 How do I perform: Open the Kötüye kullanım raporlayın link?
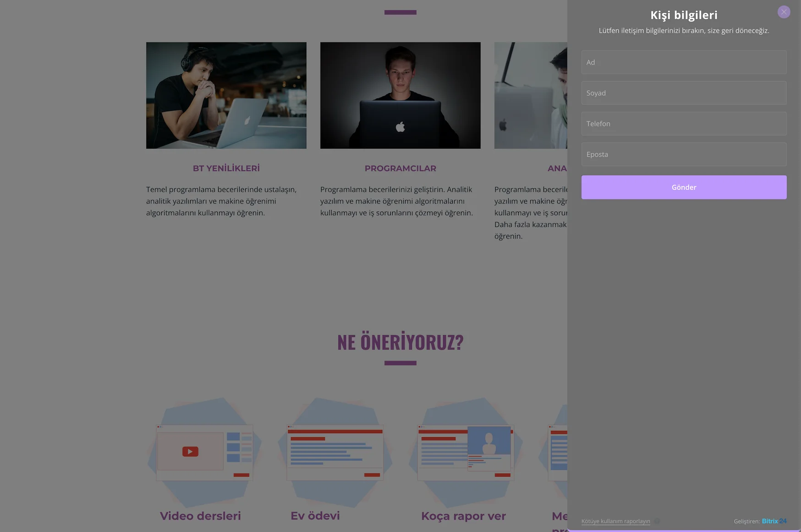[615, 521]
